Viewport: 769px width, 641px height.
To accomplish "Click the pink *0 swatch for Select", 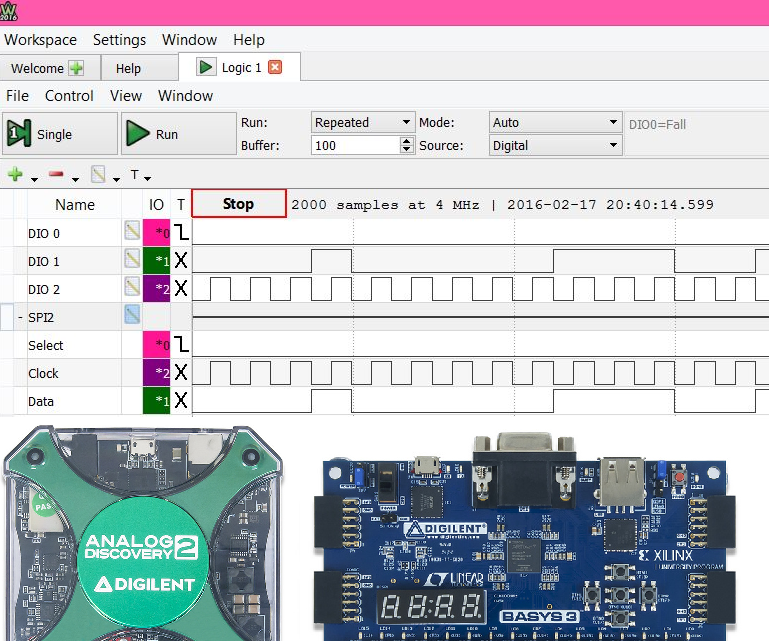I will (x=156, y=344).
